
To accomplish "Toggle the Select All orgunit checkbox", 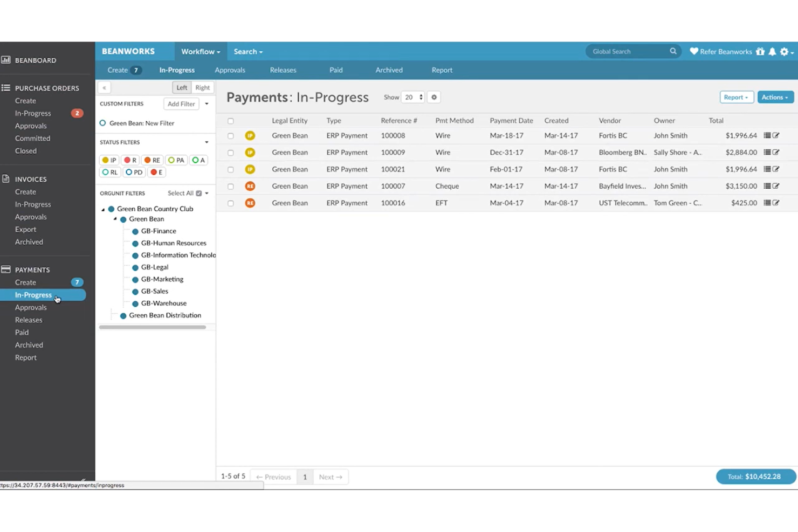I will tap(199, 193).
